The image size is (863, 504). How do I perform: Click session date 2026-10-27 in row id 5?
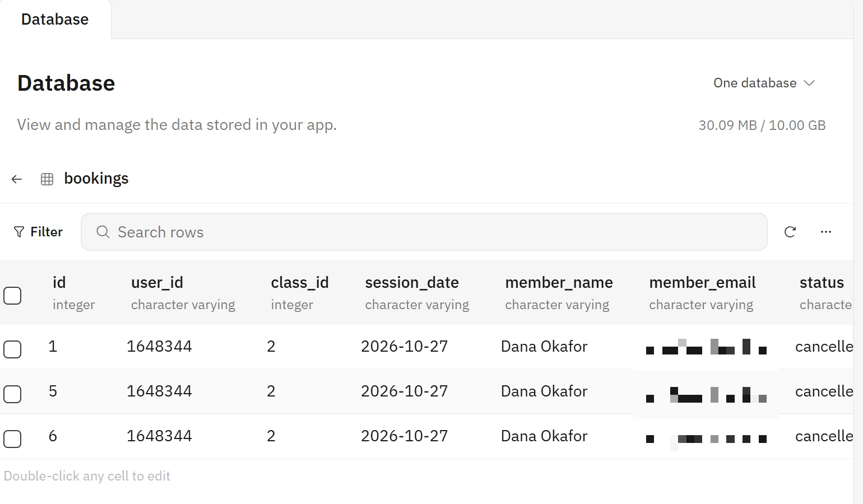(404, 391)
